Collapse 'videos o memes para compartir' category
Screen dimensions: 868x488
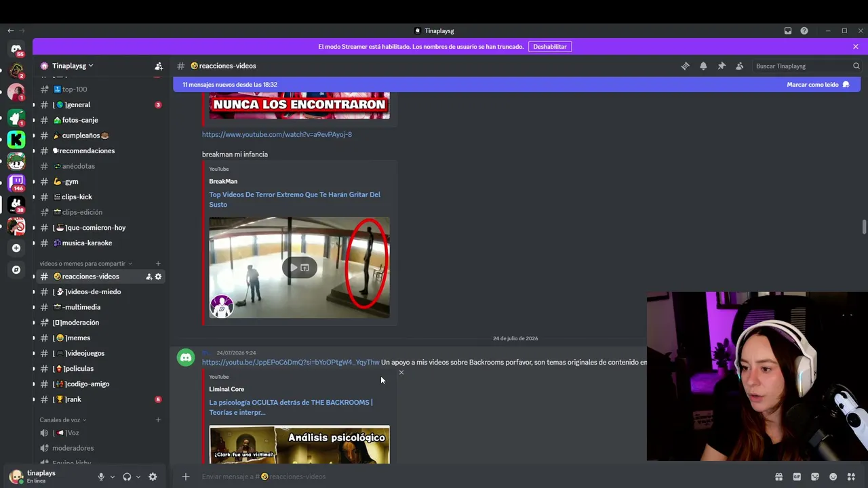[86, 264]
